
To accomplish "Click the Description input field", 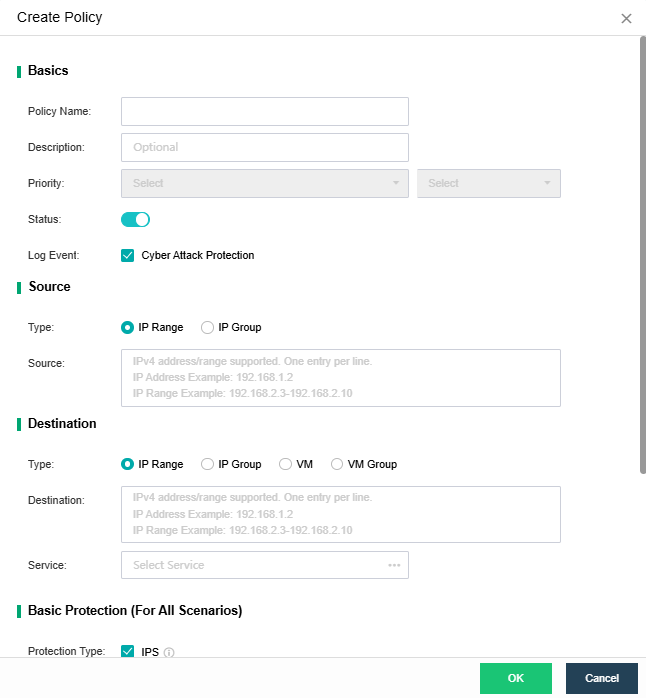I will [x=264, y=147].
